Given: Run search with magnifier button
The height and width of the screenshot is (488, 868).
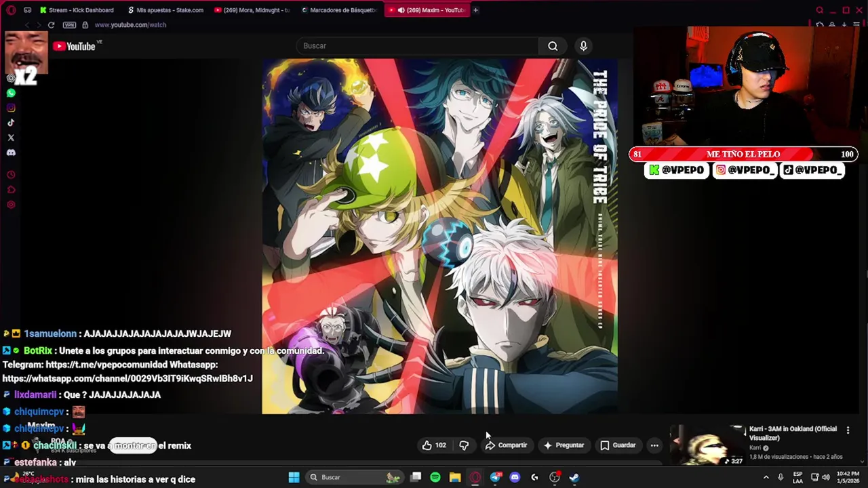Looking at the screenshot, I should [x=553, y=46].
